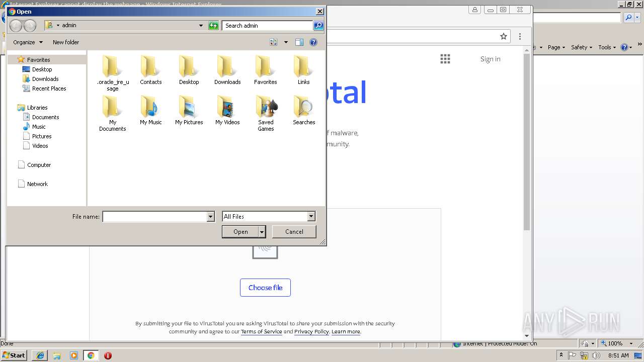Viewport: 644px width, 362px height.
Task: Open Google apps grid on VirusTotal page
Action: 445,59
